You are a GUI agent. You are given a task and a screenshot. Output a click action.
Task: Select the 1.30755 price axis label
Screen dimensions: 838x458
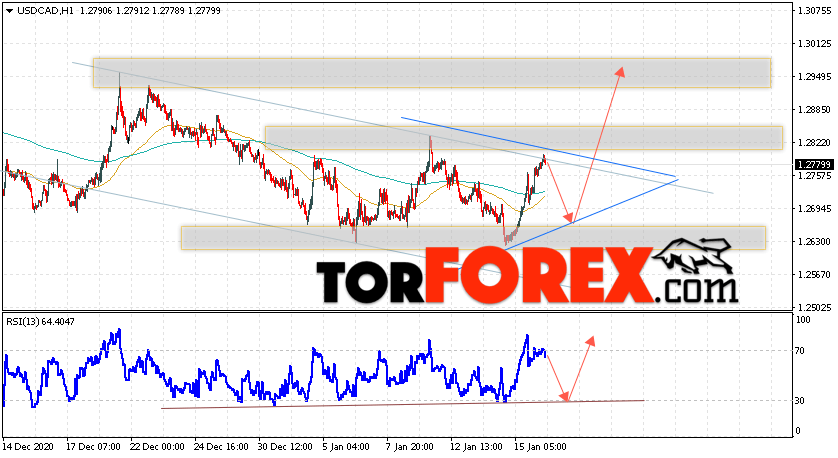814,11
